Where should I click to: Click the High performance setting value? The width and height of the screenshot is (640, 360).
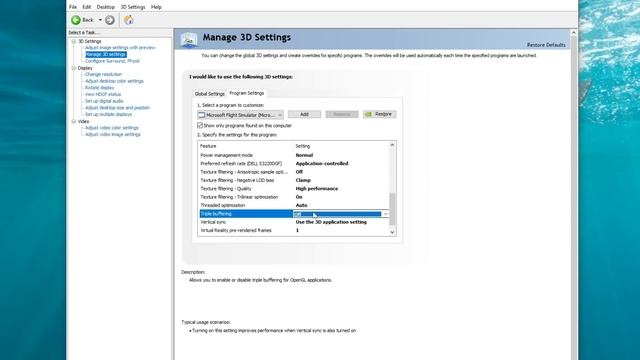[x=317, y=189]
